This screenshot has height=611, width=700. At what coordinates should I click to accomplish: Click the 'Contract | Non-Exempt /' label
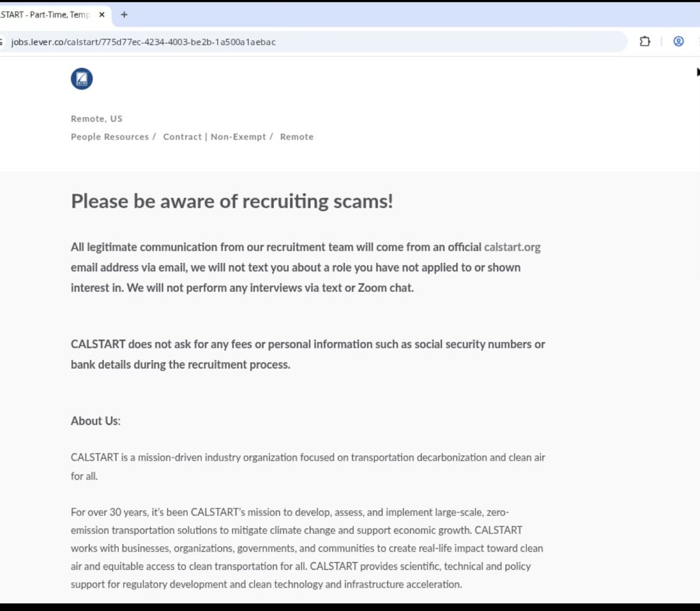218,137
